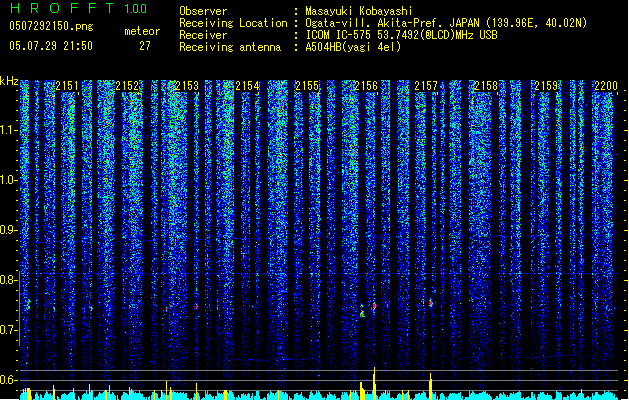Image resolution: width=629 pixels, height=400 pixels.
Task: Click the HROFFT 1.0.0 title text
Action: click(x=79, y=8)
